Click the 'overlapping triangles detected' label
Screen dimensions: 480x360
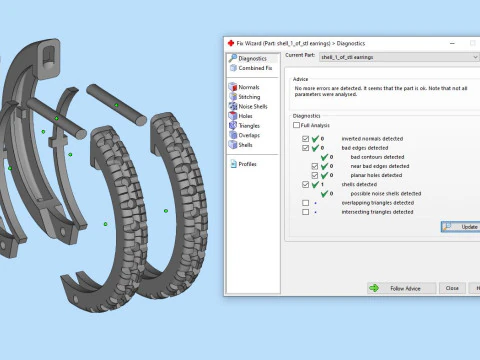click(378, 203)
